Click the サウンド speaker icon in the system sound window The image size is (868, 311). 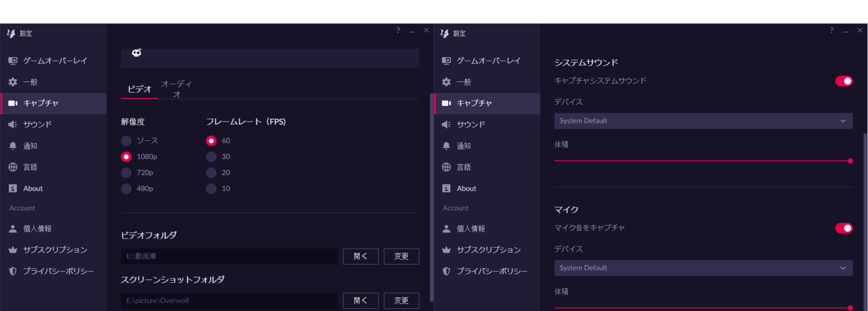446,124
